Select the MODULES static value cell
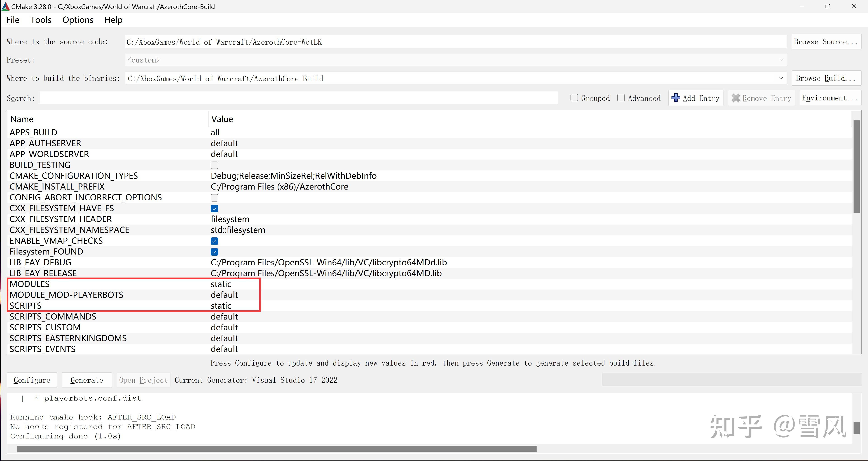This screenshot has width=868, height=461. pyautogui.click(x=221, y=284)
